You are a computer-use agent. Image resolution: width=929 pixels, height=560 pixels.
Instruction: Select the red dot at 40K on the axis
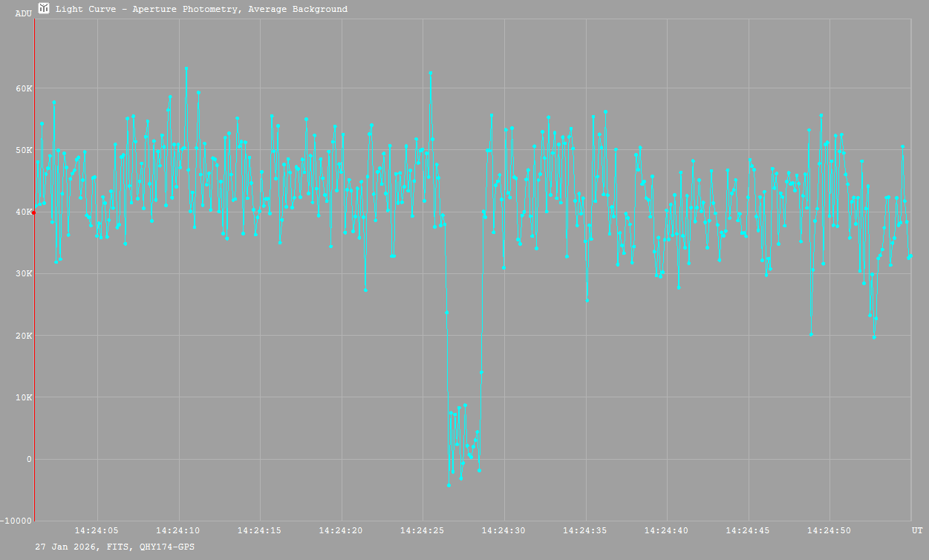(x=33, y=212)
